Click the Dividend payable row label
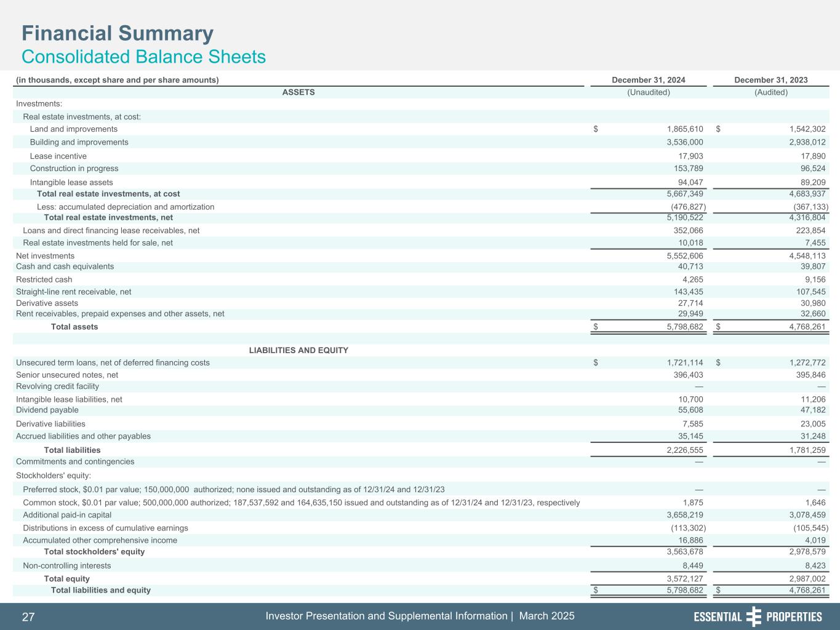 tap(47, 410)
